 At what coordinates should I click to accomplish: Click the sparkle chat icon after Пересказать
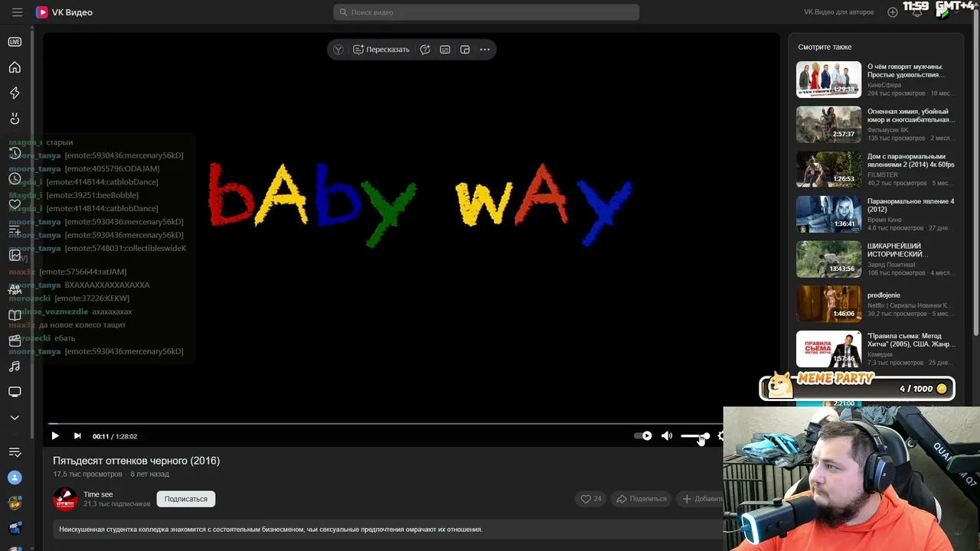[425, 50]
